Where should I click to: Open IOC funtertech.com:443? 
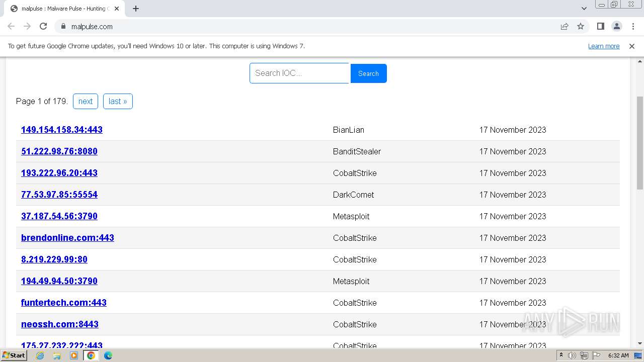coord(64,303)
